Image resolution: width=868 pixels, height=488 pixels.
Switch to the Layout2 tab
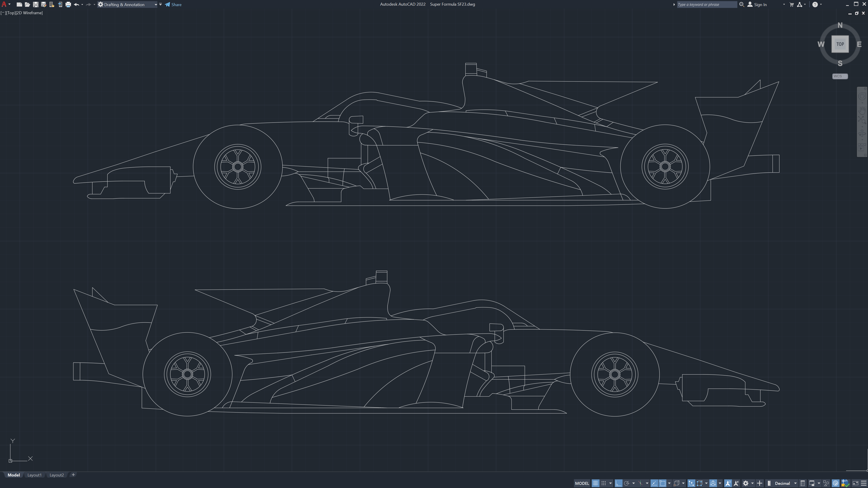(57, 475)
